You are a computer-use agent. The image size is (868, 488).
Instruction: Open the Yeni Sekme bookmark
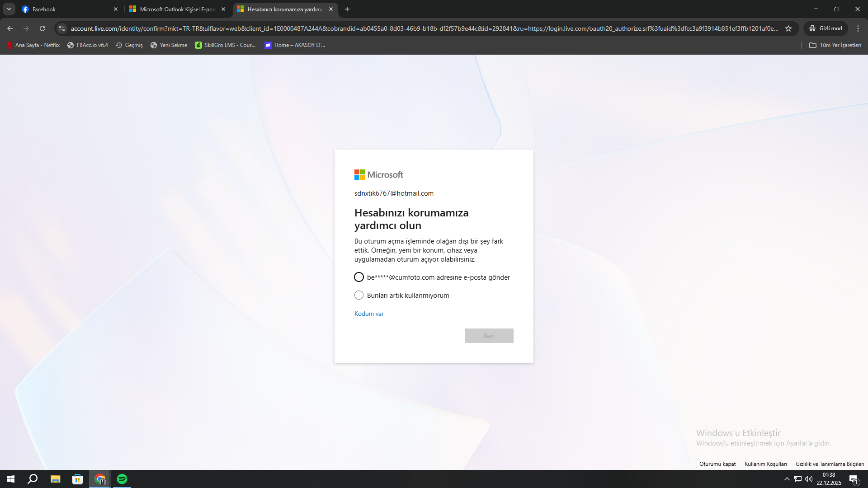169,45
